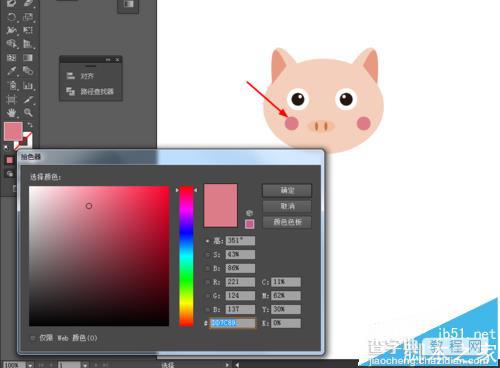The height and width of the screenshot is (368, 500).
Task: Close the Align and Pathfinder panel group
Action: click(x=117, y=60)
